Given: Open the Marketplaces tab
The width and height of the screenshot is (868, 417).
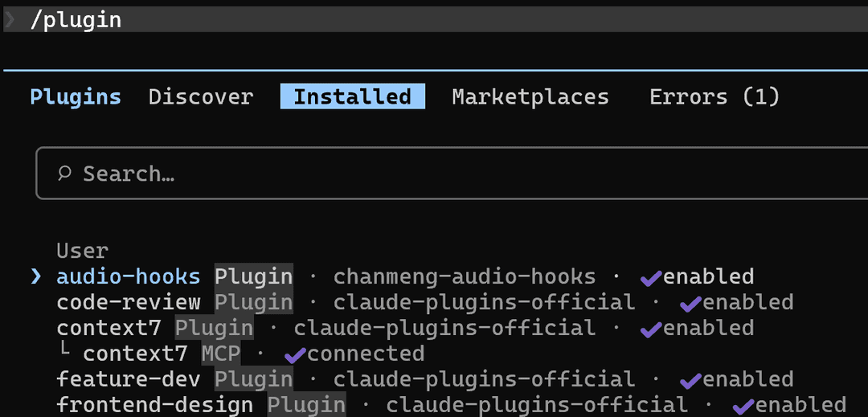Looking at the screenshot, I should click(530, 96).
